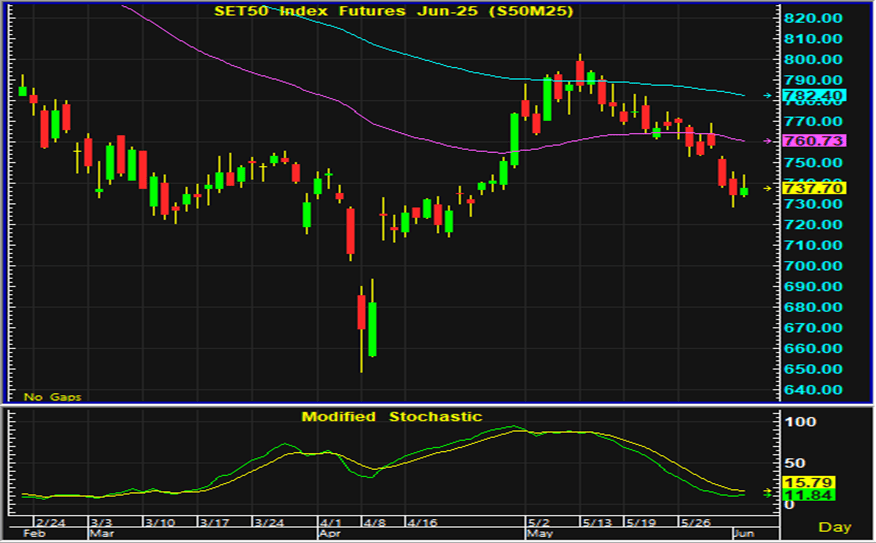Click the cyan arrow marker beside 782.40

click(768, 96)
